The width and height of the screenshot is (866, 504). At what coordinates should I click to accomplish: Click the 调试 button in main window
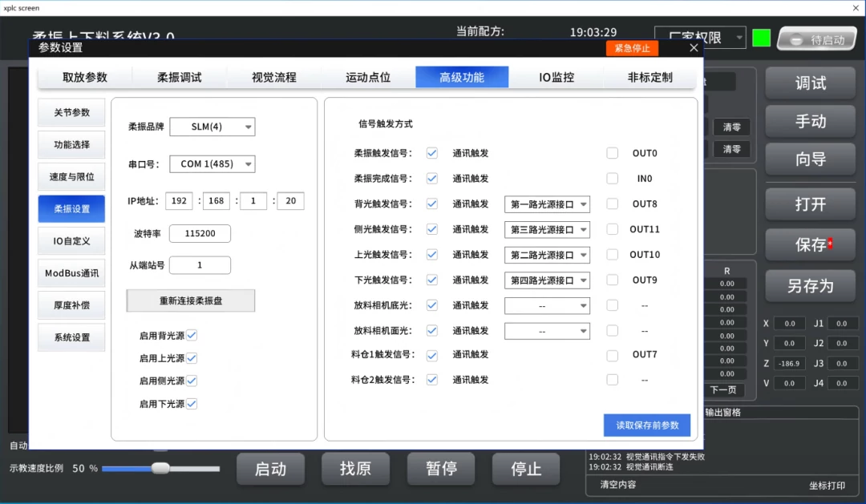click(x=810, y=83)
